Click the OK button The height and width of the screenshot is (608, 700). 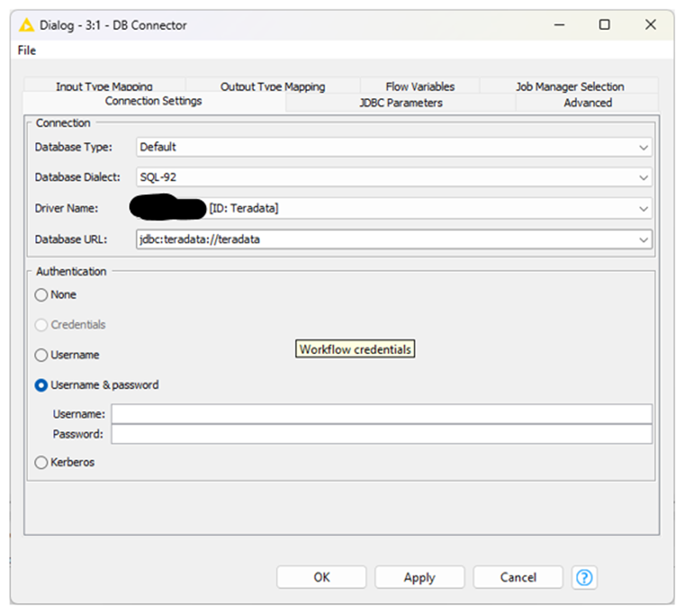tap(321, 577)
